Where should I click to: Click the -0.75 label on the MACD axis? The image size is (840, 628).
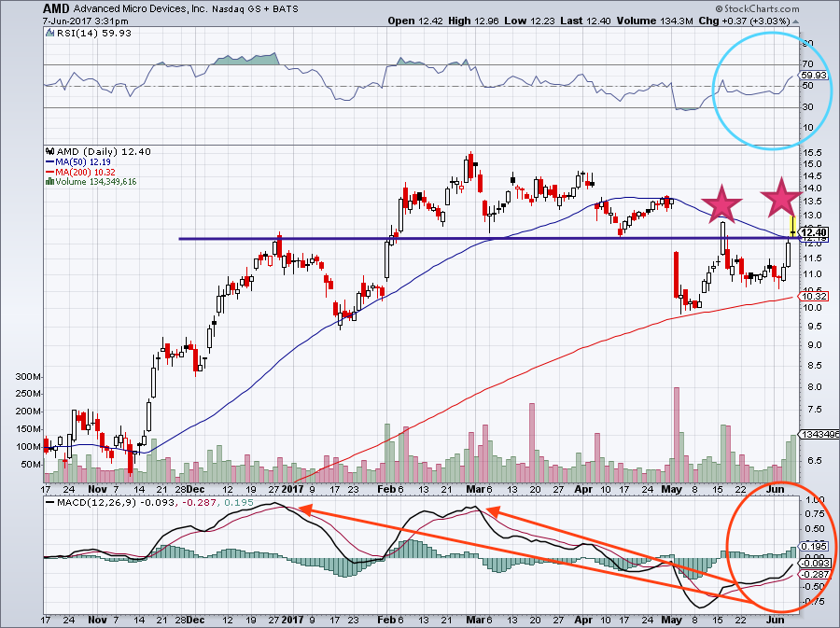(x=814, y=602)
